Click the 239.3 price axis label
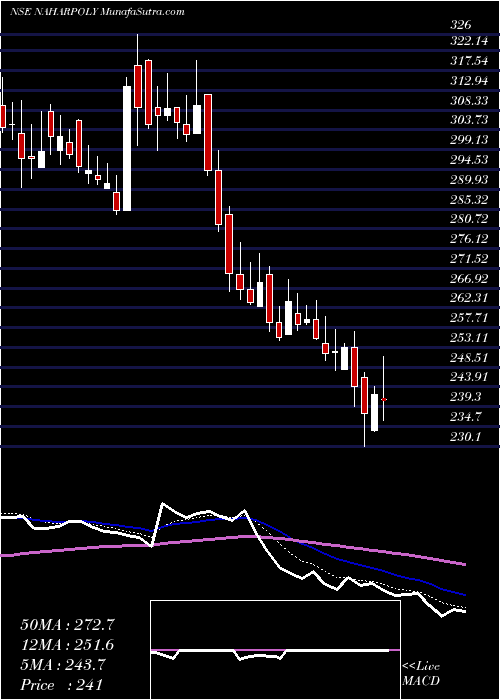This screenshot has width=500, height=700. point(466,397)
